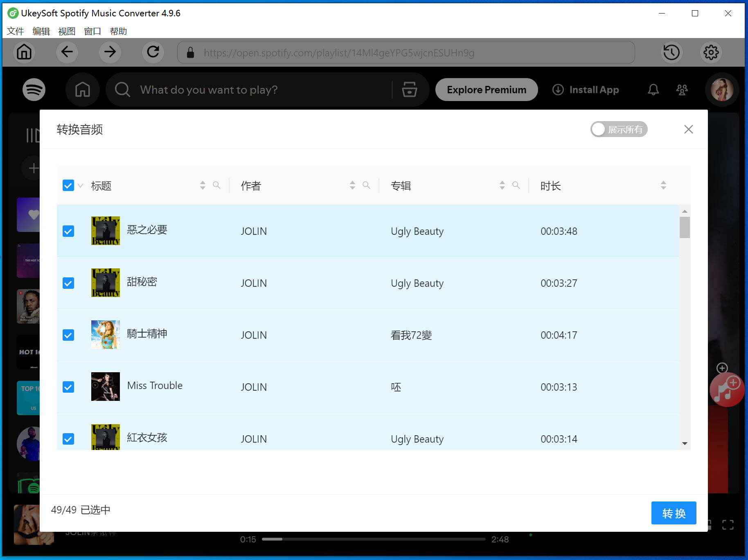Seek in the playback progress bar
Viewport: 748px width, 560px height.
374,539
